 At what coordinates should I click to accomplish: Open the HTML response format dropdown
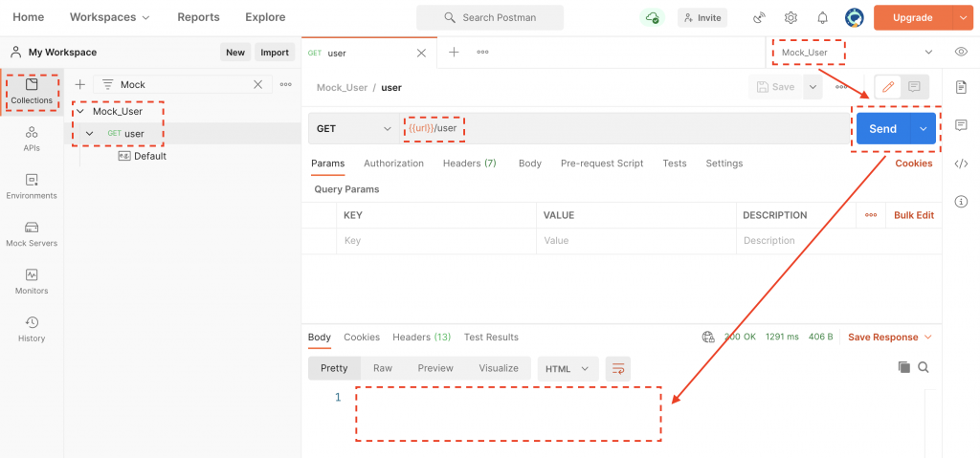(568, 369)
